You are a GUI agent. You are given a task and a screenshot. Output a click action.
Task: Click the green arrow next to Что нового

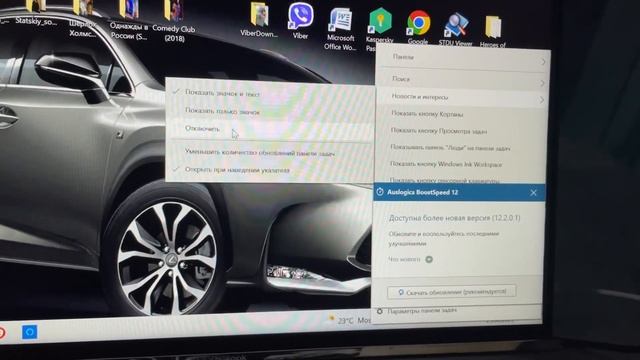(x=429, y=259)
